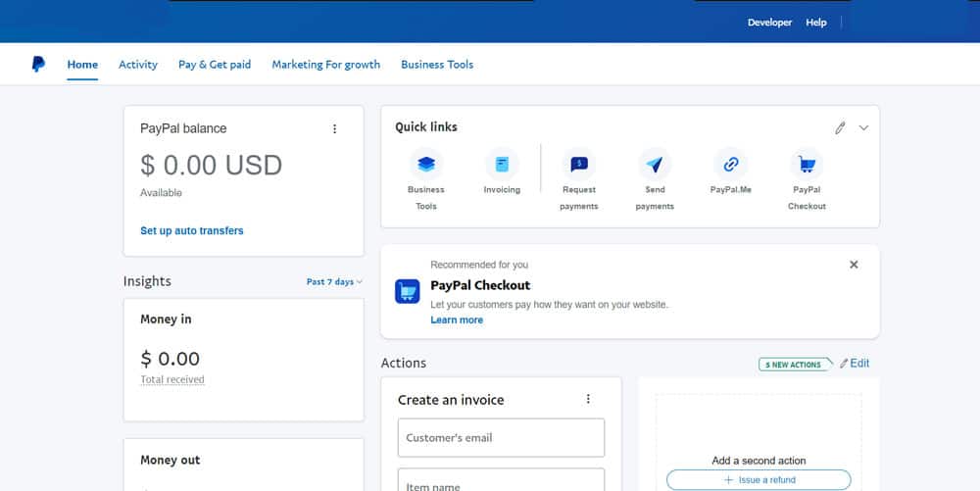This screenshot has height=491, width=980.
Task: Open the PayPal.Me link icon
Action: 730,164
